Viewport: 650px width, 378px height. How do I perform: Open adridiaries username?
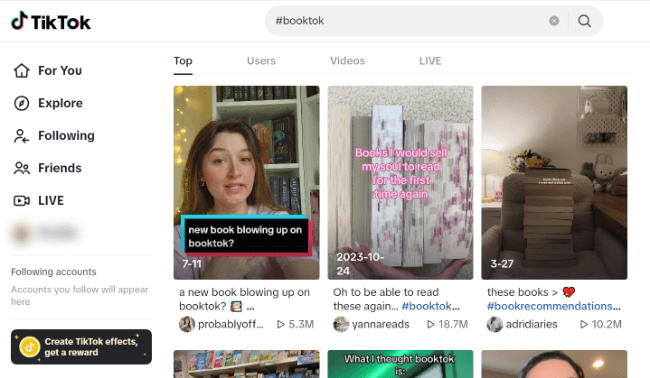[x=531, y=324]
